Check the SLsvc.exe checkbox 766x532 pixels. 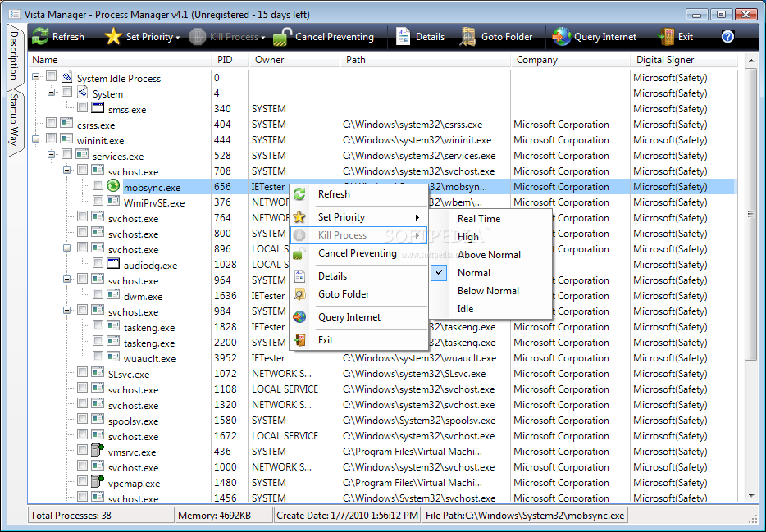[82, 372]
